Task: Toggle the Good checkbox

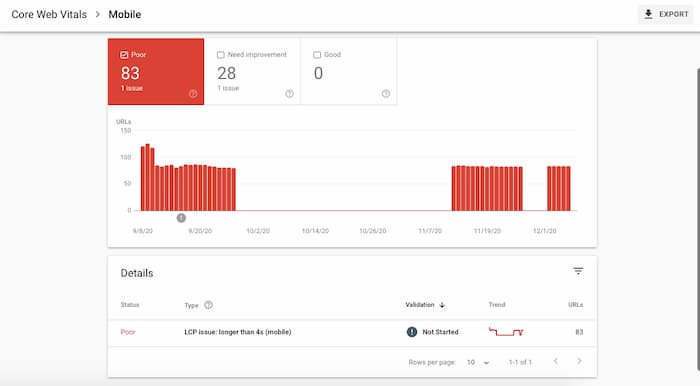Action: 317,55
